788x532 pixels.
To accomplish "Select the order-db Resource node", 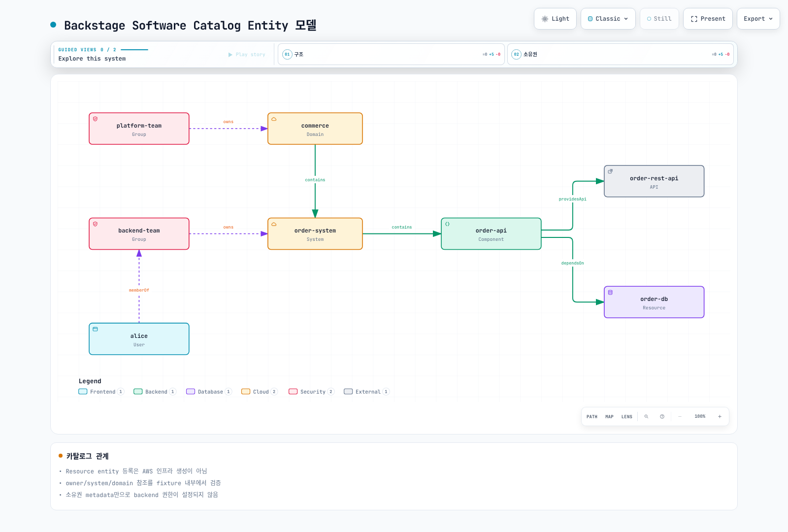I will 654,302.
